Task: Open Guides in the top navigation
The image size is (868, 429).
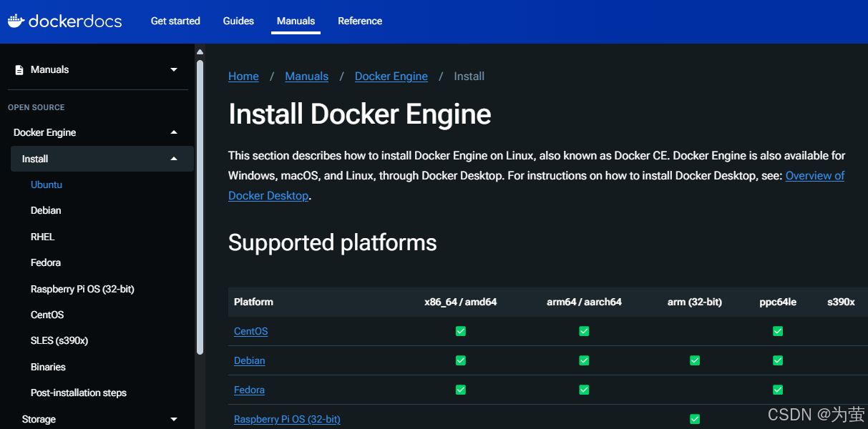Action: click(x=238, y=21)
